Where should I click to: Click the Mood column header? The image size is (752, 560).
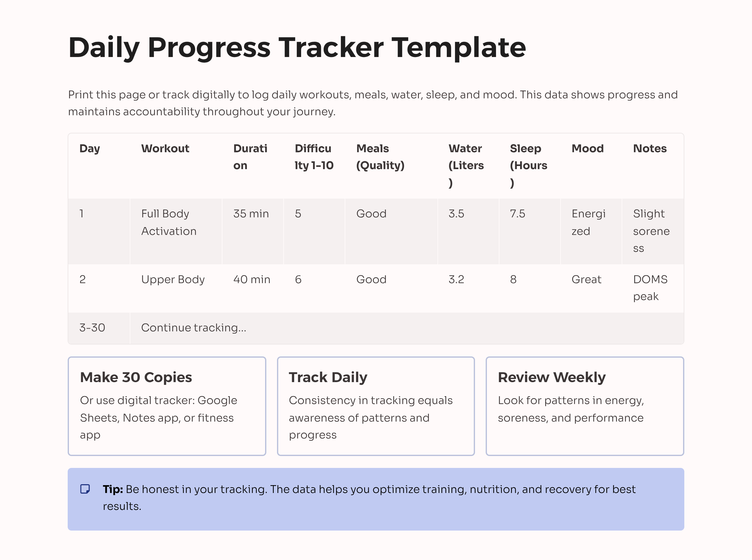click(587, 148)
